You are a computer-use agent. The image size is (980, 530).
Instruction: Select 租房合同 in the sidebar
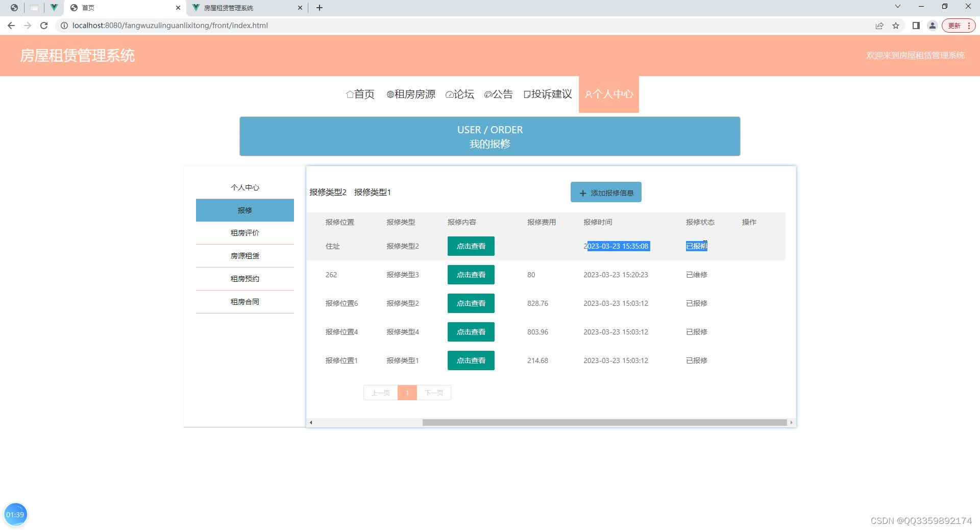[x=245, y=302]
